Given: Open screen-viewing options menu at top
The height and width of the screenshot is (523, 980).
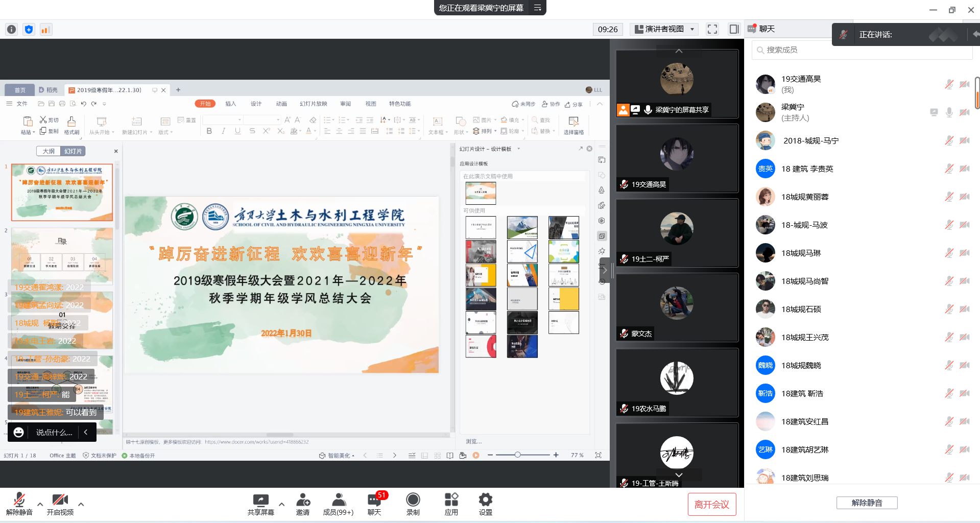Looking at the screenshot, I should (x=537, y=8).
